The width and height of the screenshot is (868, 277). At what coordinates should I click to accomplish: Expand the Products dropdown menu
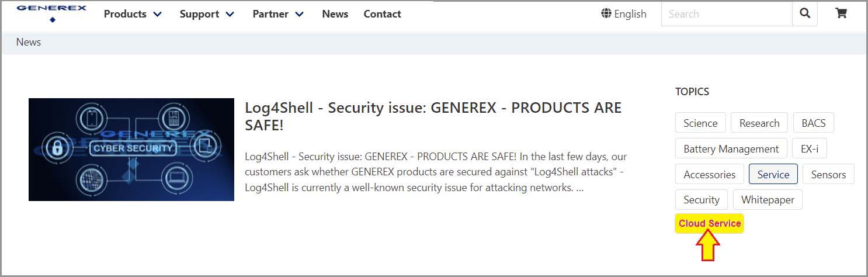[x=133, y=14]
